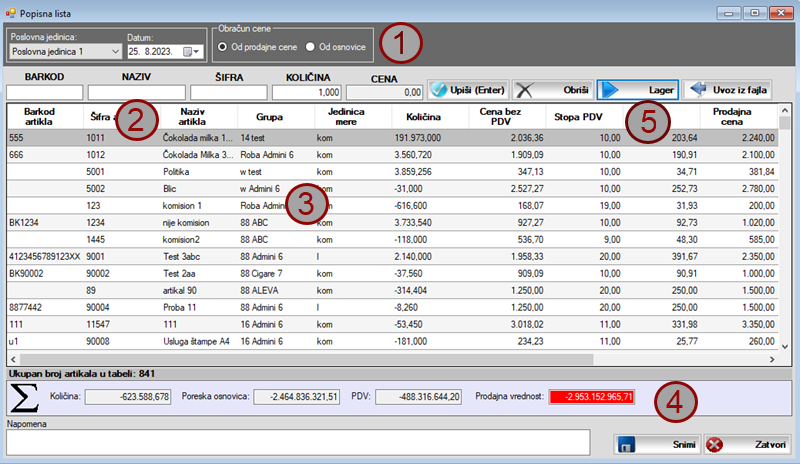Close the form with Zatvori
The width and height of the screenshot is (800, 464).
(x=747, y=445)
